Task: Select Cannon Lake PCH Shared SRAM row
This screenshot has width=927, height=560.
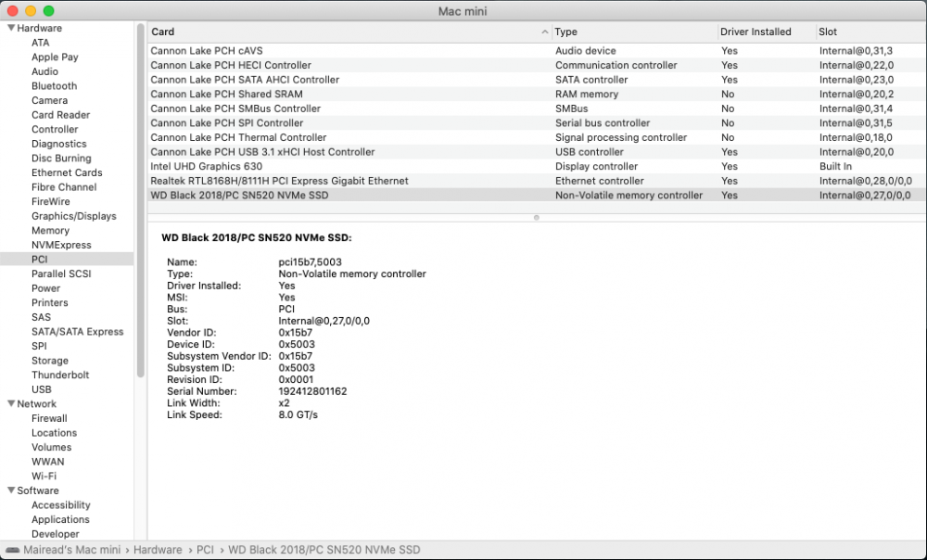Action: pos(536,94)
